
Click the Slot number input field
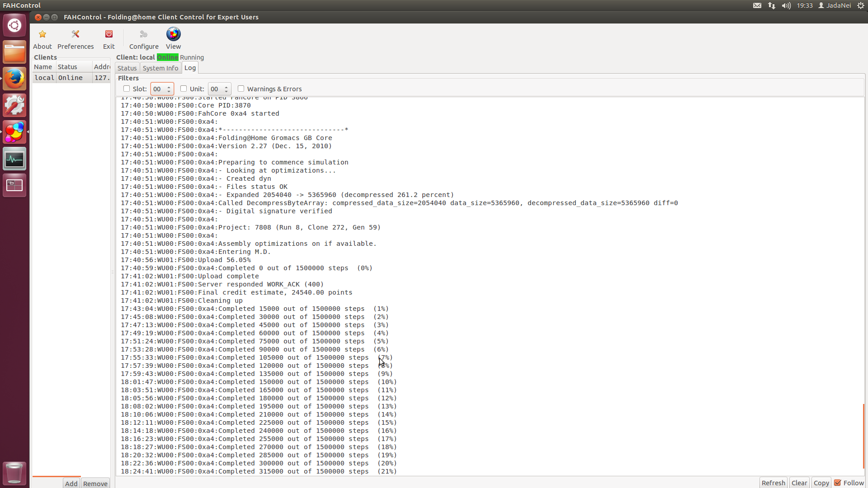point(158,89)
